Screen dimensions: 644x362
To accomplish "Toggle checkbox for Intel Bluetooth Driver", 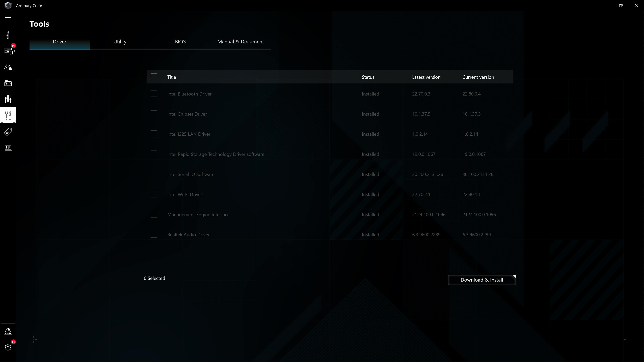I will point(154,94).
